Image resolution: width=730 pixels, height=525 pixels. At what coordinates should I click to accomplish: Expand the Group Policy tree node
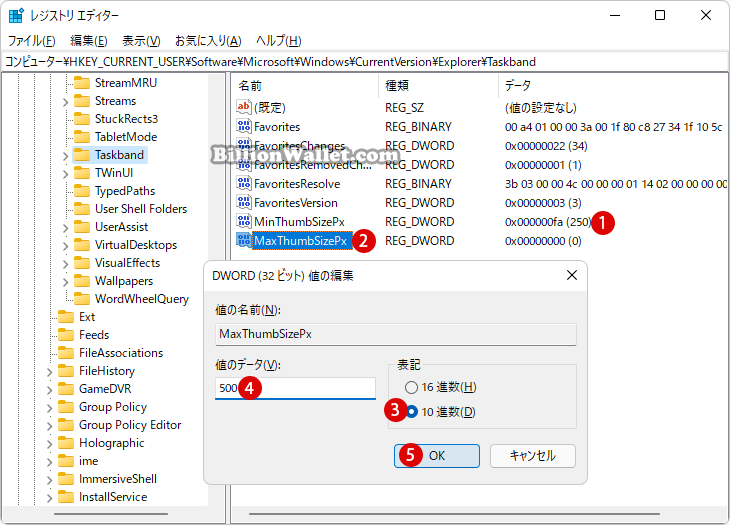tap(49, 408)
